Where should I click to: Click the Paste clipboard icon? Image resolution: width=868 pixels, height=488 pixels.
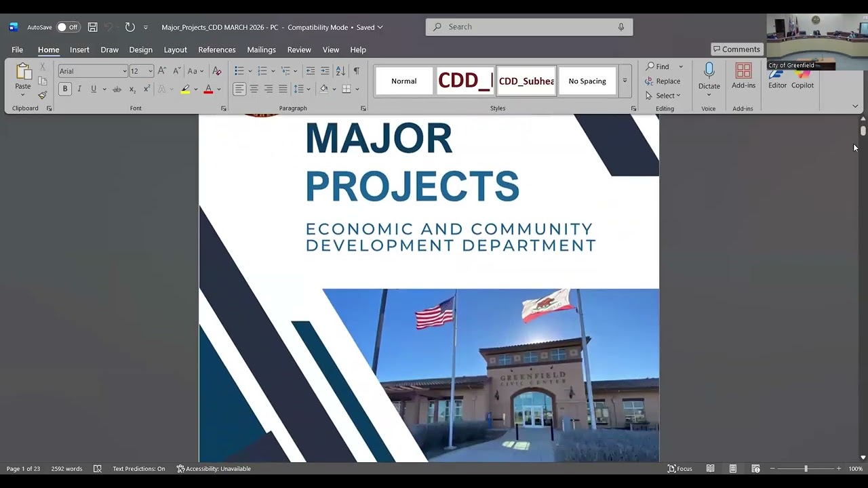point(23,71)
